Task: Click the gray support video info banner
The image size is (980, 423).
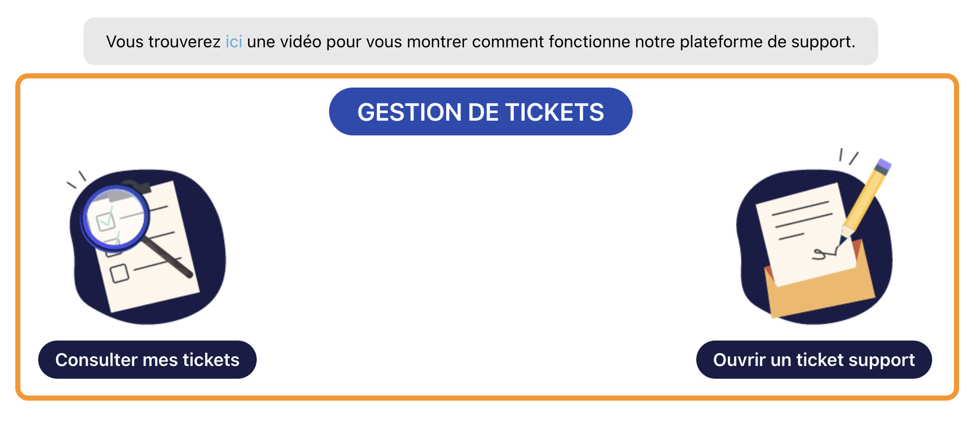Action: tap(480, 41)
